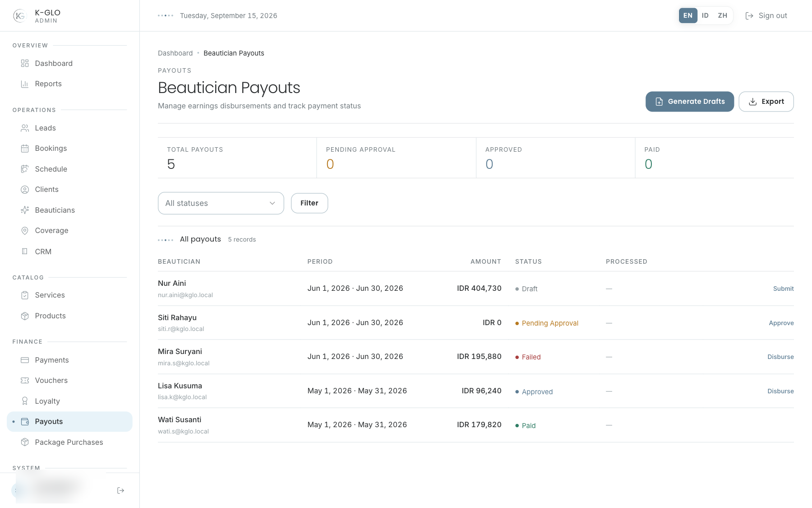Click the Package Purchases cube icon
This screenshot has height=508, width=812.
25,442
